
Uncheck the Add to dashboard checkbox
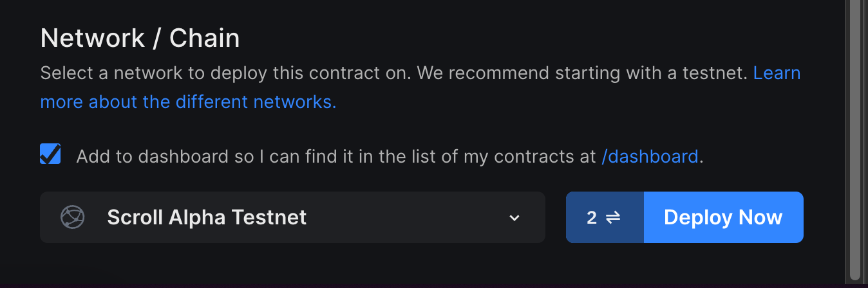tap(50, 154)
